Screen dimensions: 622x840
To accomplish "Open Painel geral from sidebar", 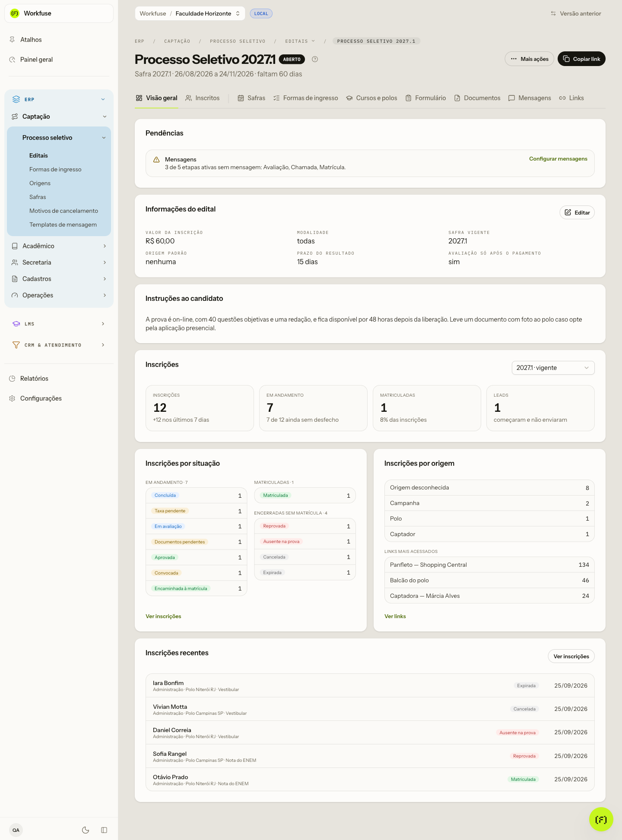I will coord(36,60).
